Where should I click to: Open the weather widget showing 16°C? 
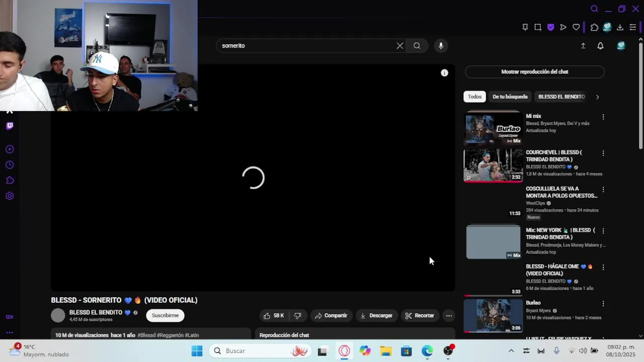(39, 350)
